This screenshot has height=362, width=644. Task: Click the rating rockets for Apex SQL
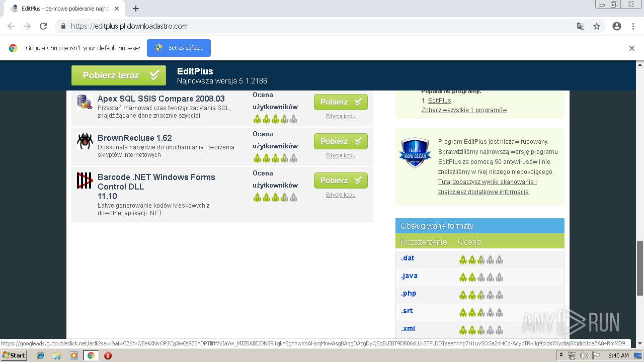[x=275, y=119]
